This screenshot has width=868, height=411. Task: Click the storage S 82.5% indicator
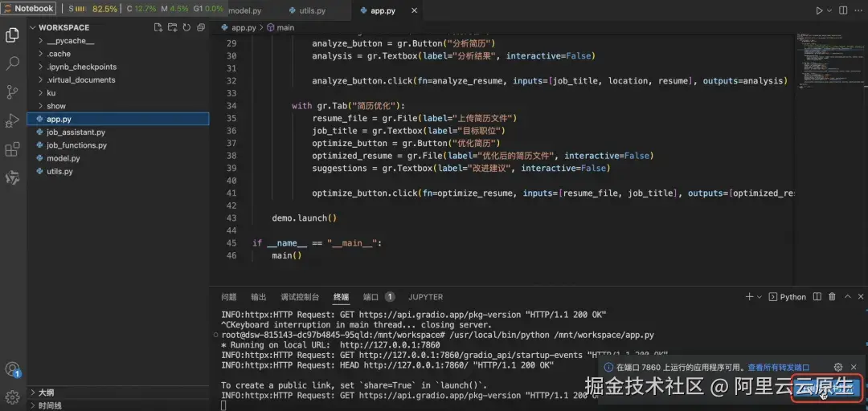93,9
